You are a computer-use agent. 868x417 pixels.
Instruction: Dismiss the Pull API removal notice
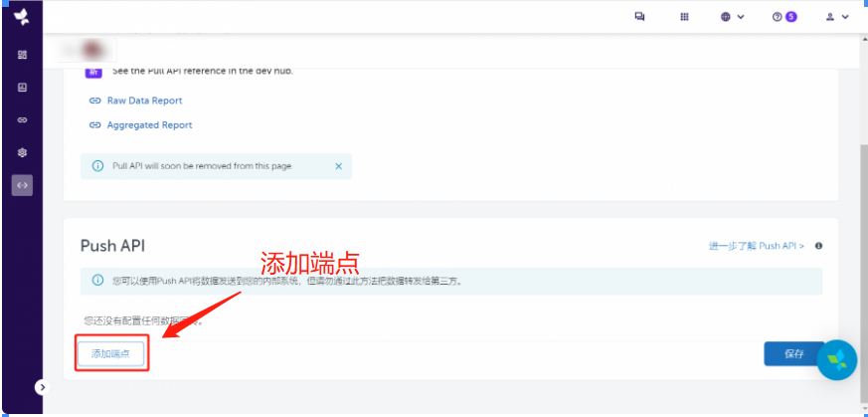click(x=339, y=166)
